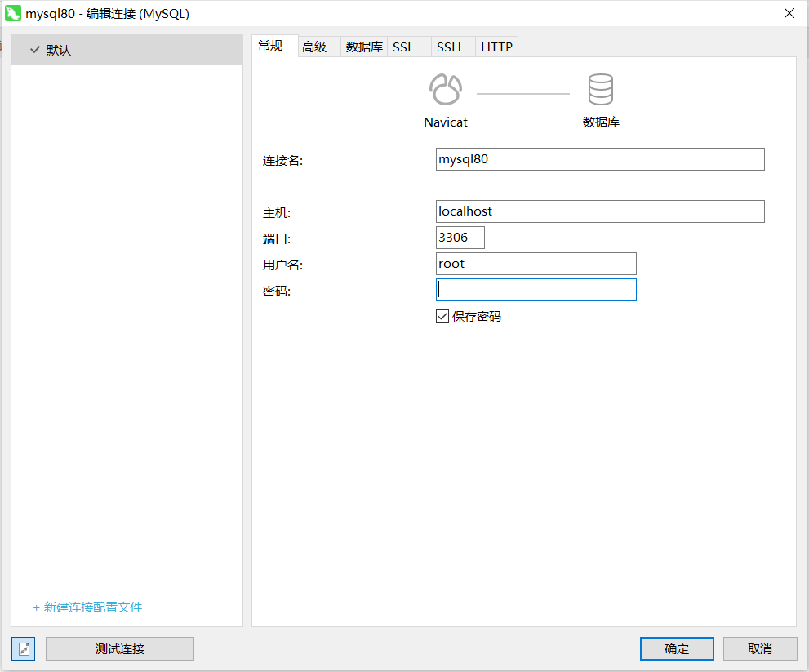Focus the 密码 input field
The height and width of the screenshot is (672, 809).
click(x=536, y=290)
